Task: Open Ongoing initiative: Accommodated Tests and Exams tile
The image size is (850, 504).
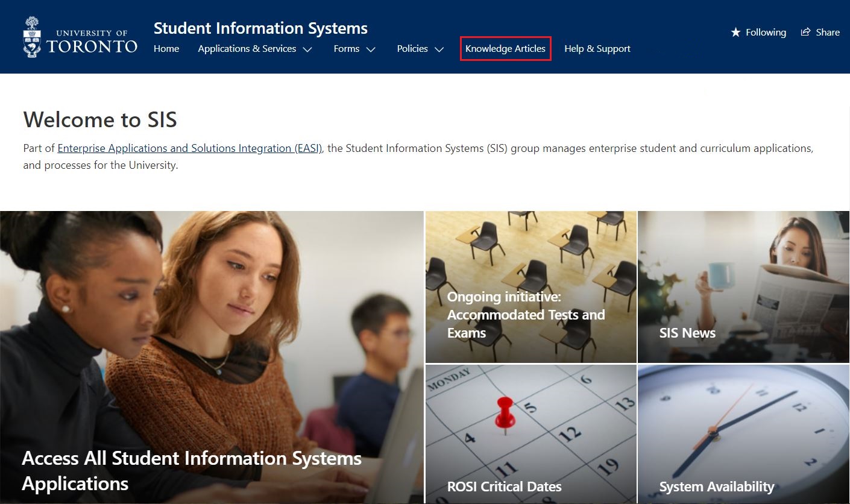Action: tap(531, 287)
